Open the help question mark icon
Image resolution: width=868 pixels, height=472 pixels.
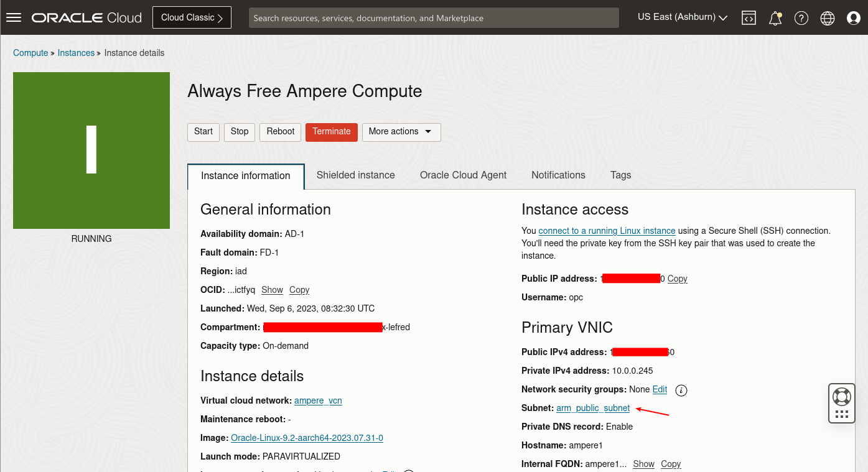[801, 18]
